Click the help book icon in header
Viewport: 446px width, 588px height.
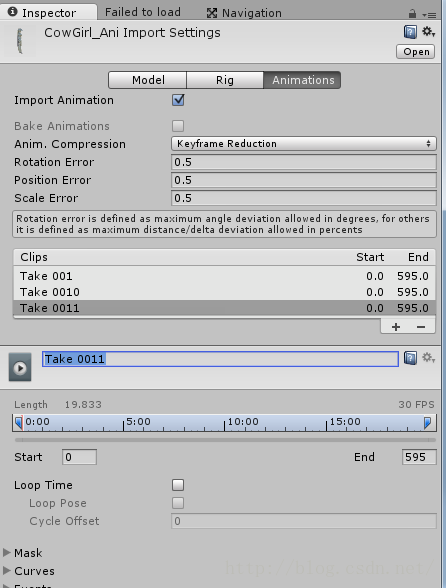(x=410, y=32)
